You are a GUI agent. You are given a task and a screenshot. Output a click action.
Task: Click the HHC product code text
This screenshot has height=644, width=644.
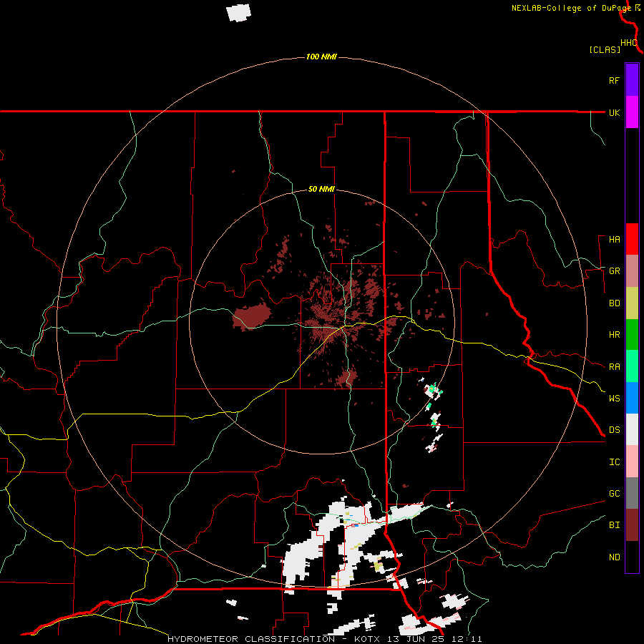tap(628, 43)
